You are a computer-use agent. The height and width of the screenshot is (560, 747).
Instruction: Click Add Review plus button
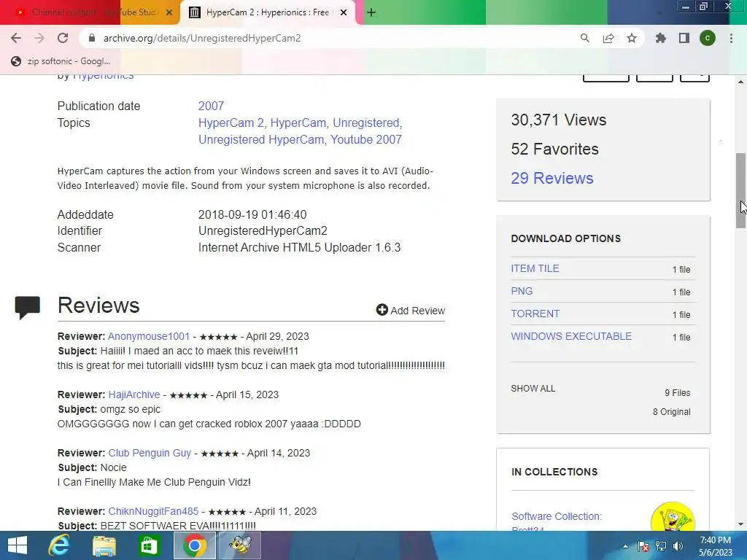tap(410, 311)
